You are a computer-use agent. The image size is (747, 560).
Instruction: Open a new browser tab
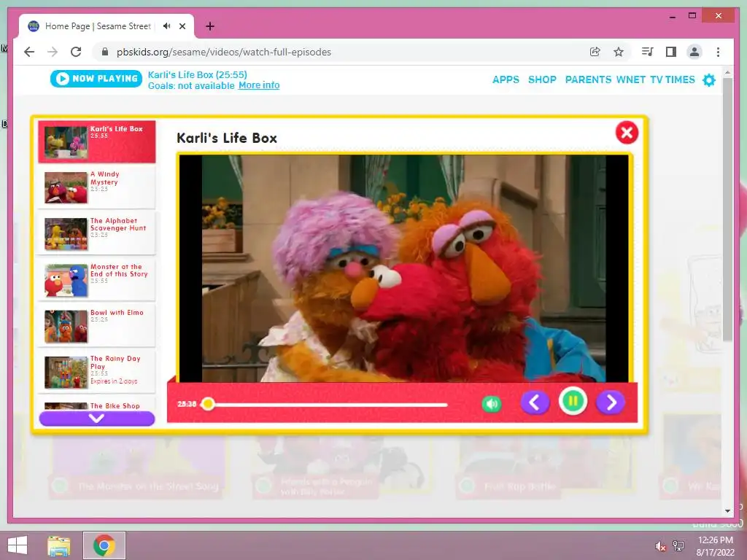[x=210, y=26]
